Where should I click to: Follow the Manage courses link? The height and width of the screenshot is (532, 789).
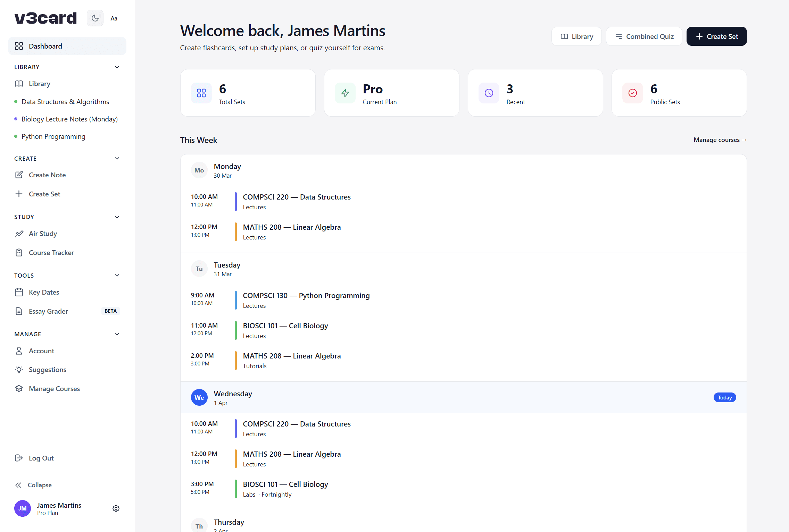coord(720,140)
